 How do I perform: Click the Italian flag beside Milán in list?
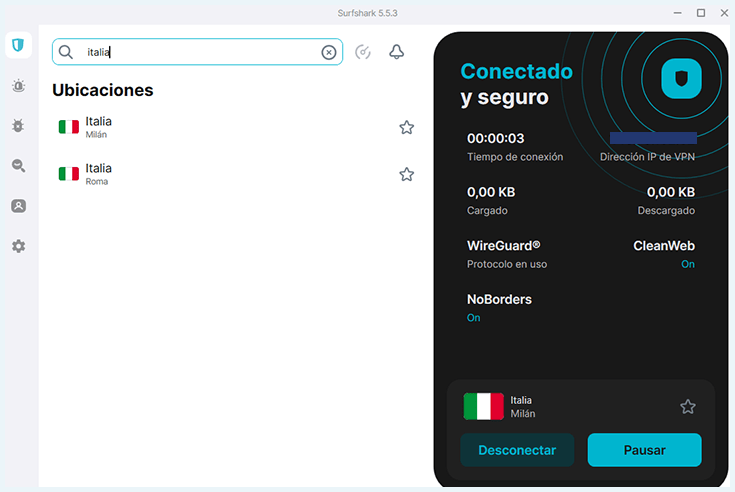click(x=68, y=127)
